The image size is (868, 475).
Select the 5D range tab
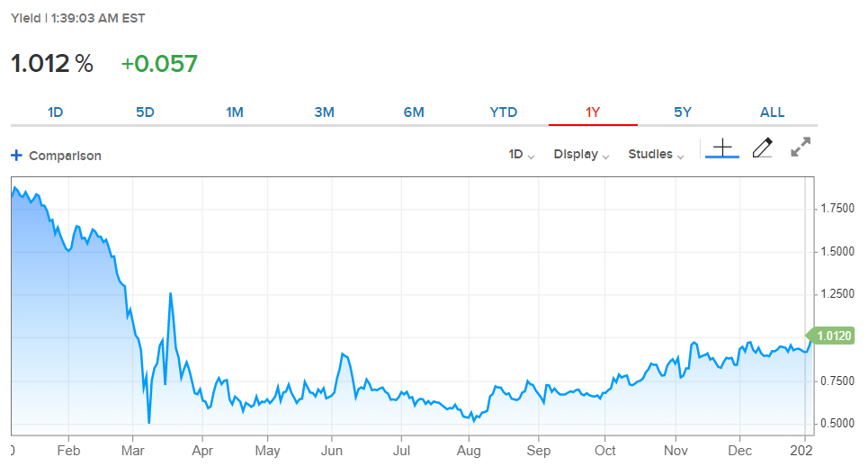tap(145, 112)
